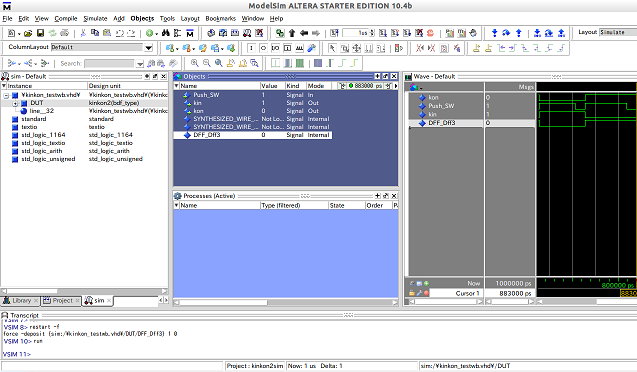Open the Processes column filter triangle
Screen dimensions: 637x372
point(176,205)
